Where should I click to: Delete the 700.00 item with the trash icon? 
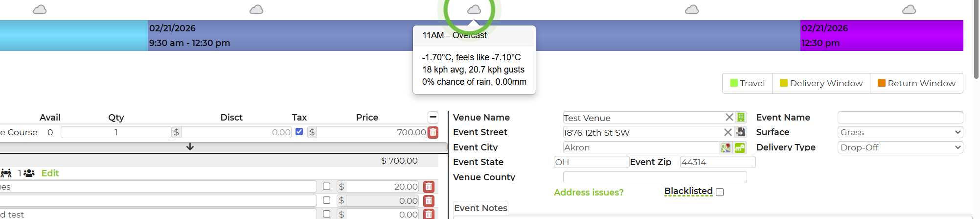click(x=433, y=132)
